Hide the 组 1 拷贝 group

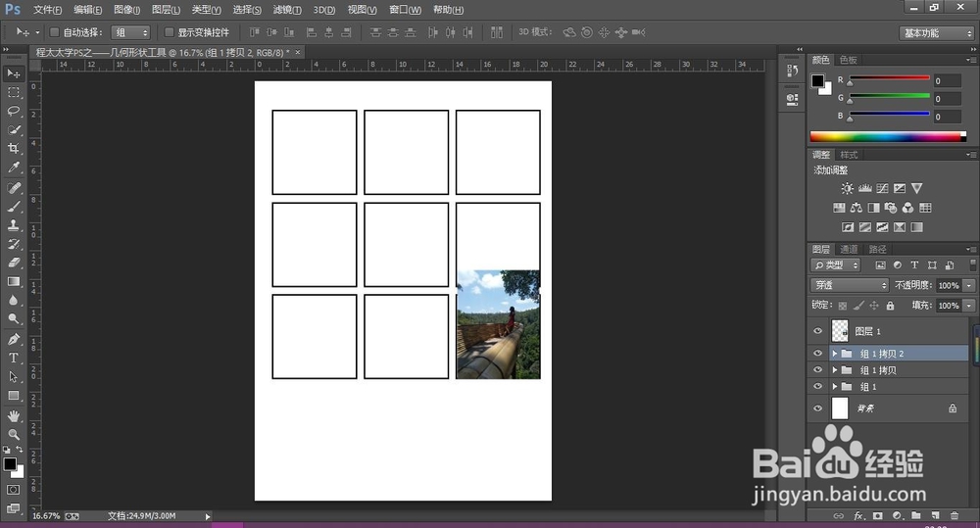coord(817,370)
